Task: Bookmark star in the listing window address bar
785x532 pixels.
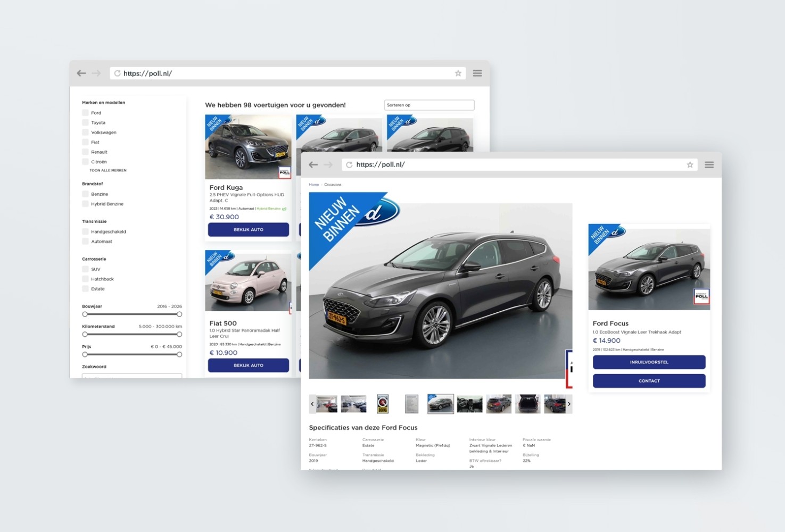Action: pos(458,73)
